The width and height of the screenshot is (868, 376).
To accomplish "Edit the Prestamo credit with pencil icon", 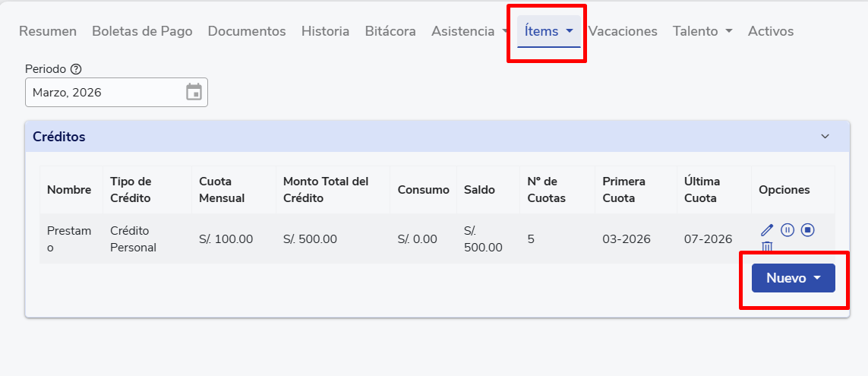I will pyautogui.click(x=767, y=229).
